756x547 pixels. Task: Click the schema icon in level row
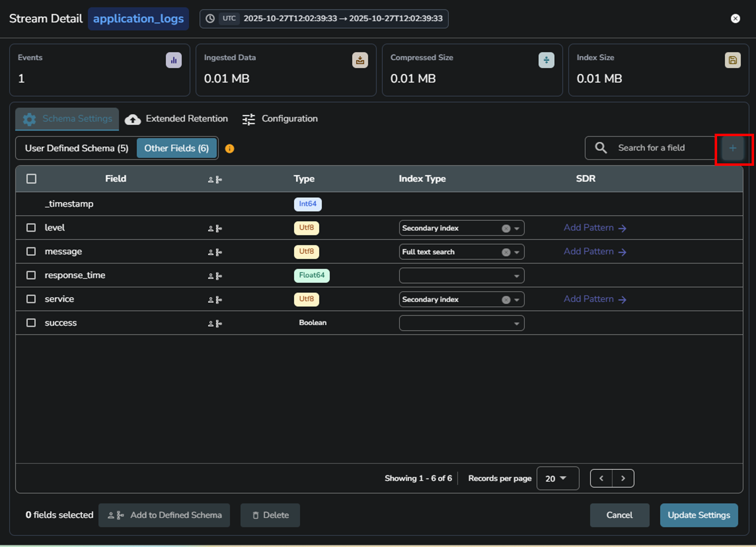click(215, 229)
